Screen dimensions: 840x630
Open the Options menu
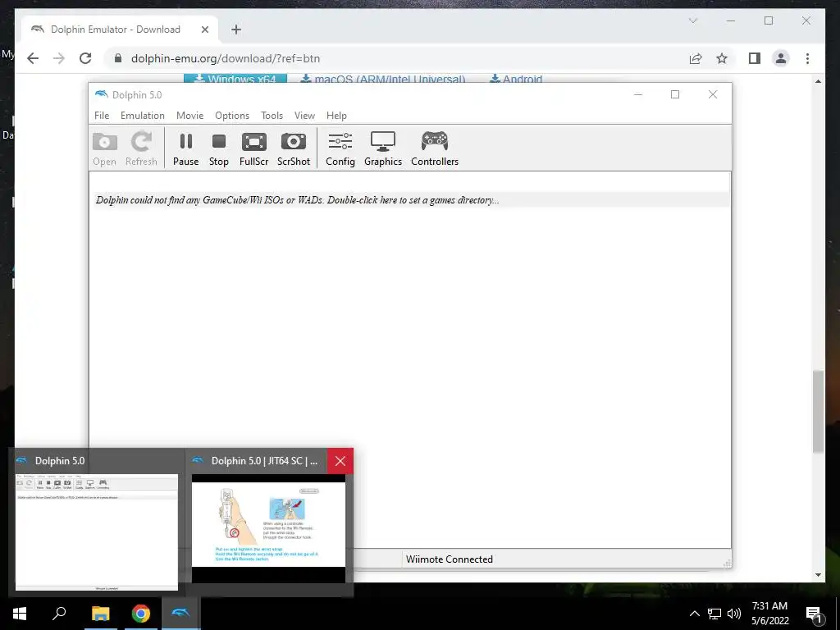click(x=232, y=115)
